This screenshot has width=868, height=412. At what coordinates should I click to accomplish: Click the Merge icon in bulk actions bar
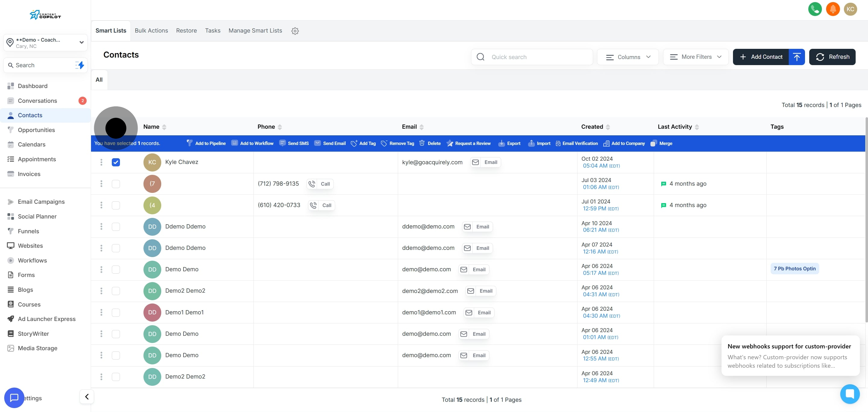click(x=653, y=143)
